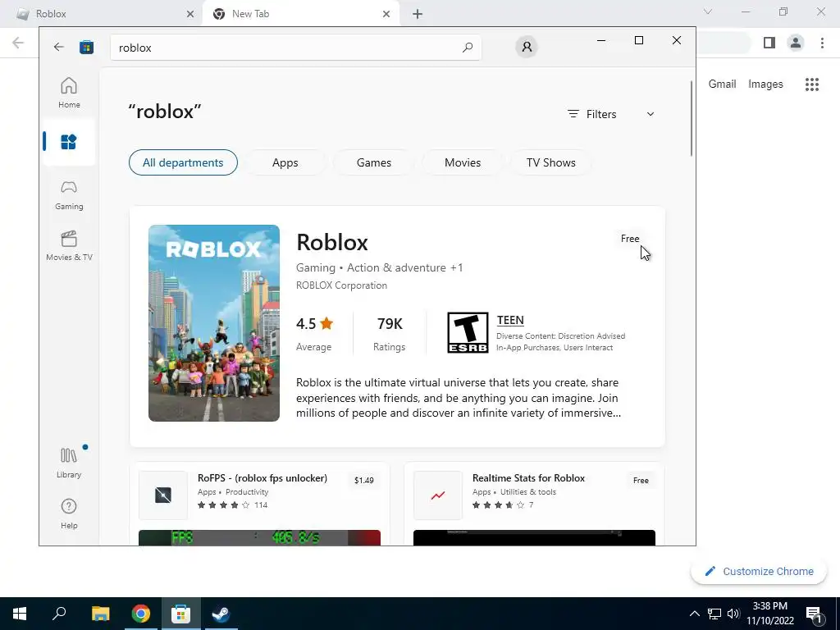Click the Roblox description text
The width and height of the screenshot is (840, 630).
point(459,398)
